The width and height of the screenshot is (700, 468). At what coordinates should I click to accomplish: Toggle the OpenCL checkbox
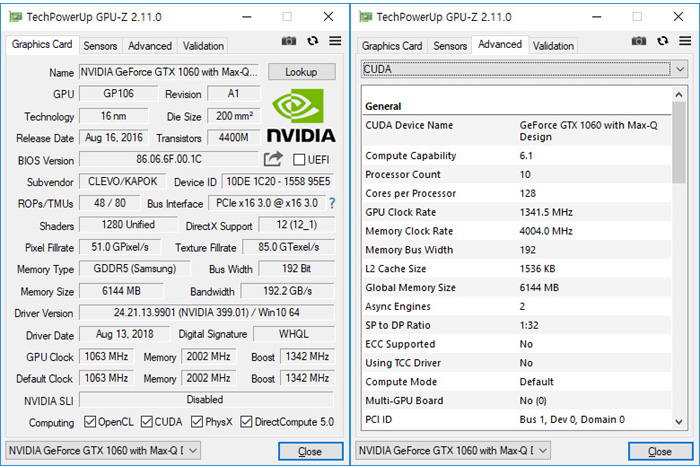[x=90, y=422]
